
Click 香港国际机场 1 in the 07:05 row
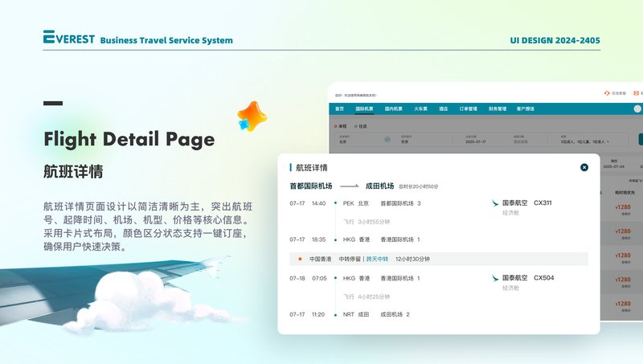[x=400, y=278]
